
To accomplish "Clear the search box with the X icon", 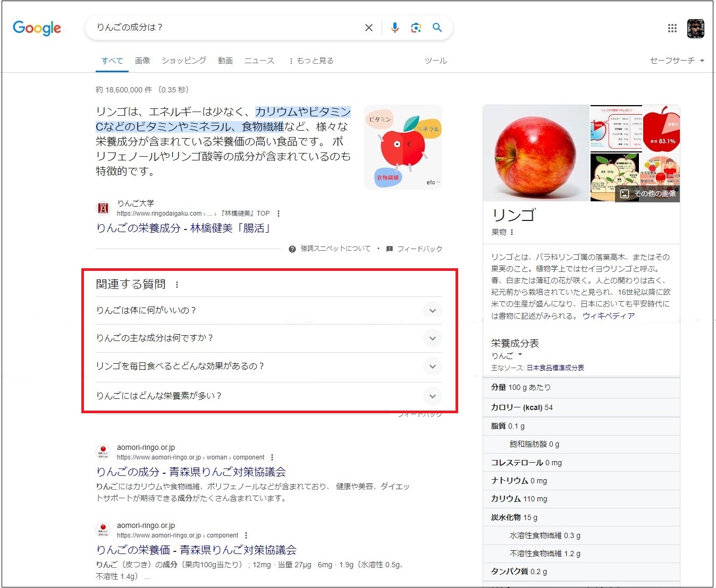I will [x=368, y=28].
